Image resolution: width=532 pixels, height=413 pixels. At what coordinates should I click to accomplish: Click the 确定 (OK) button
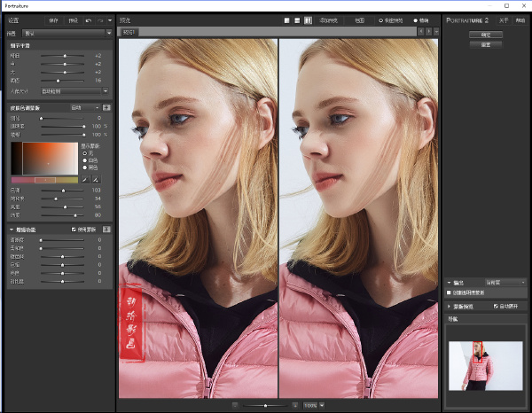485,35
